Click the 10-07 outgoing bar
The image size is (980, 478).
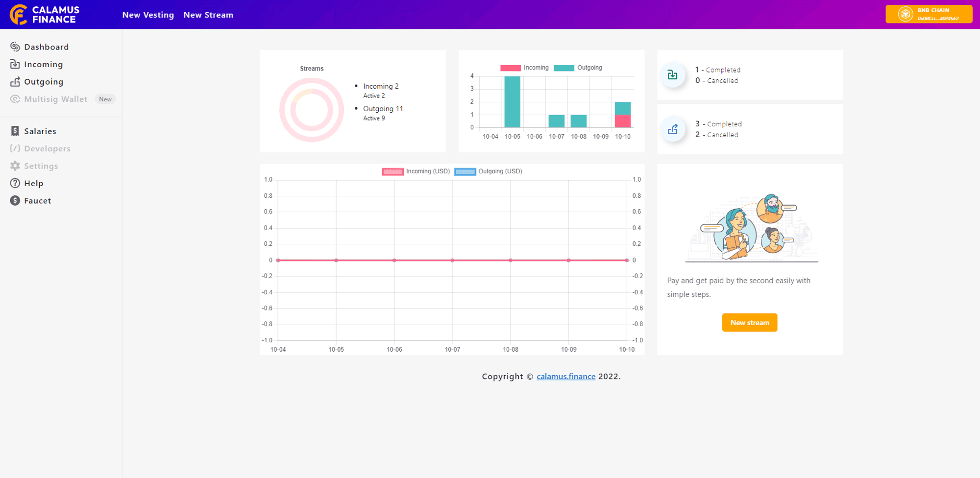557,121
